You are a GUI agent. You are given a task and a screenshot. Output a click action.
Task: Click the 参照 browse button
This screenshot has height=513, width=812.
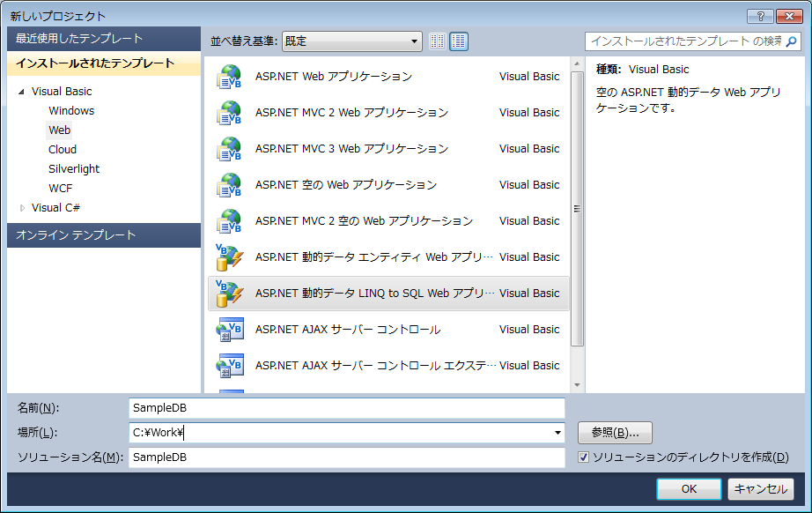coord(614,432)
